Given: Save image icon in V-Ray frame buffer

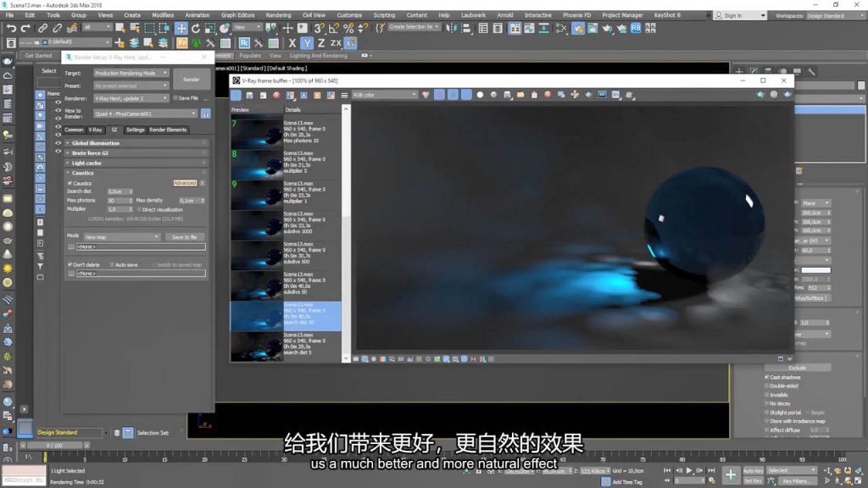Looking at the screenshot, I should 250,95.
